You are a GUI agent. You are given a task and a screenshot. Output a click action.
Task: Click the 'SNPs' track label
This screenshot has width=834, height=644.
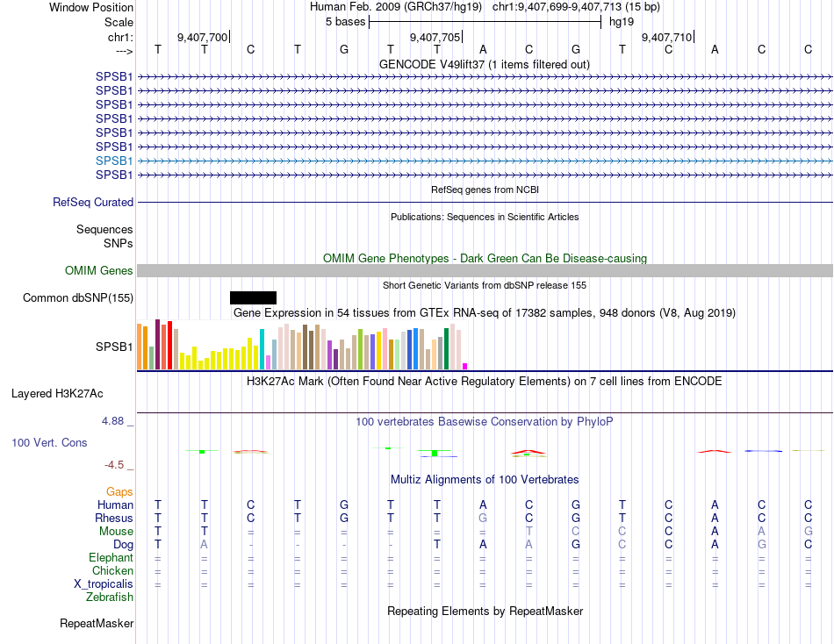[119, 243]
